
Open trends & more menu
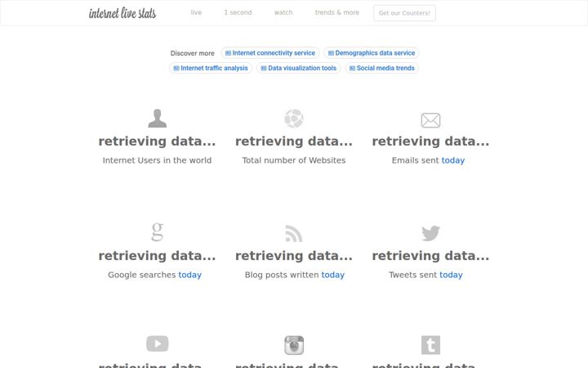(x=336, y=12)
